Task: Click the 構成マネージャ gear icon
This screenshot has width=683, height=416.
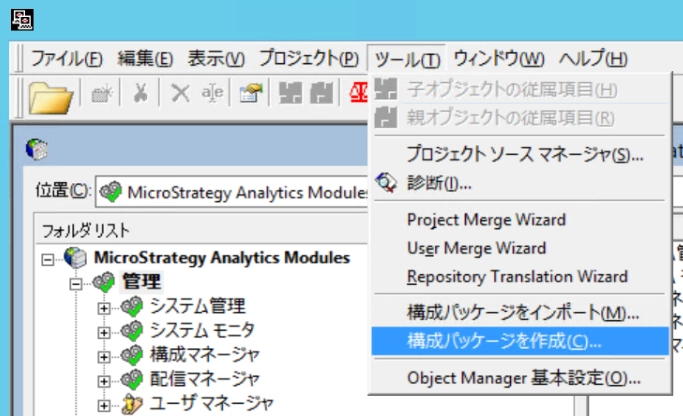Action: point(132,355)
